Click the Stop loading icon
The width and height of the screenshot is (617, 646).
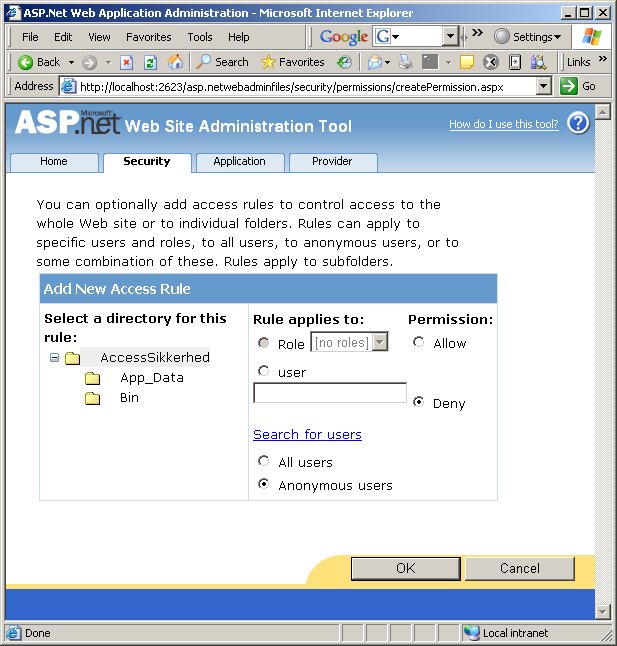click(127, 62)
